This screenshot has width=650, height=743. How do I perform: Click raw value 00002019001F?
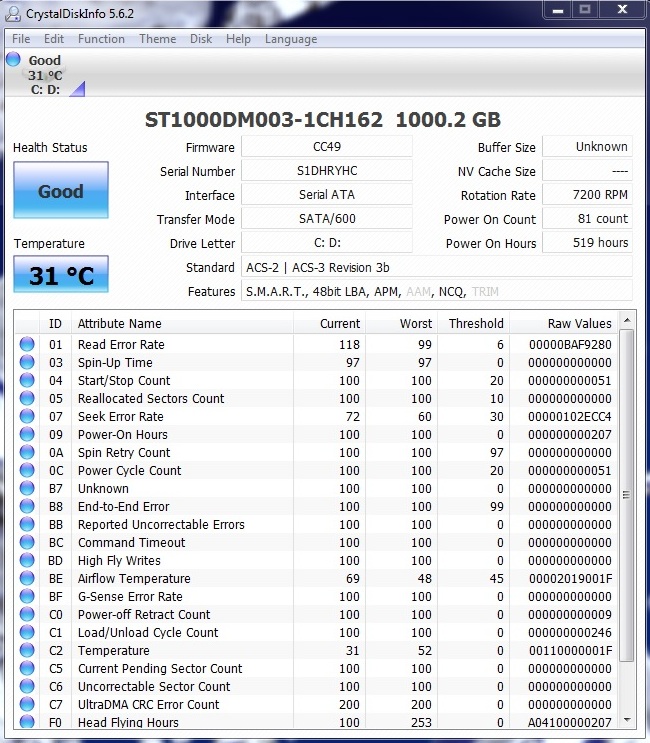pyautogui.click(x=570, y=579)
